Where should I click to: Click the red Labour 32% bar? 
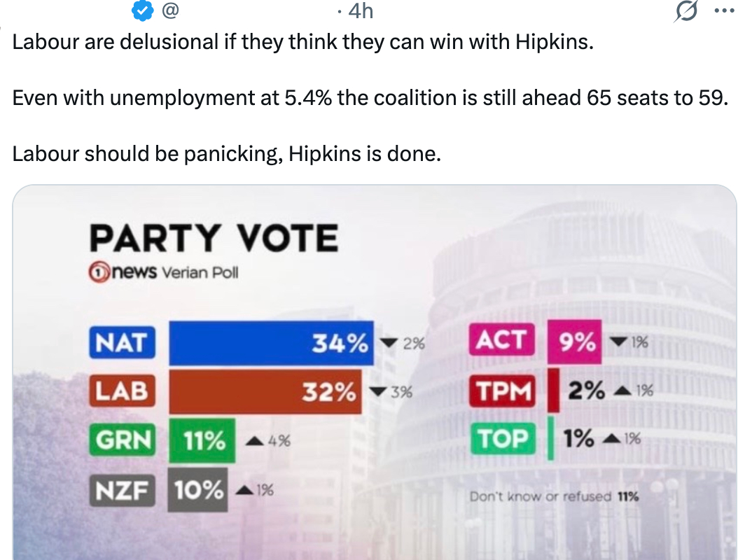[266, 391]
